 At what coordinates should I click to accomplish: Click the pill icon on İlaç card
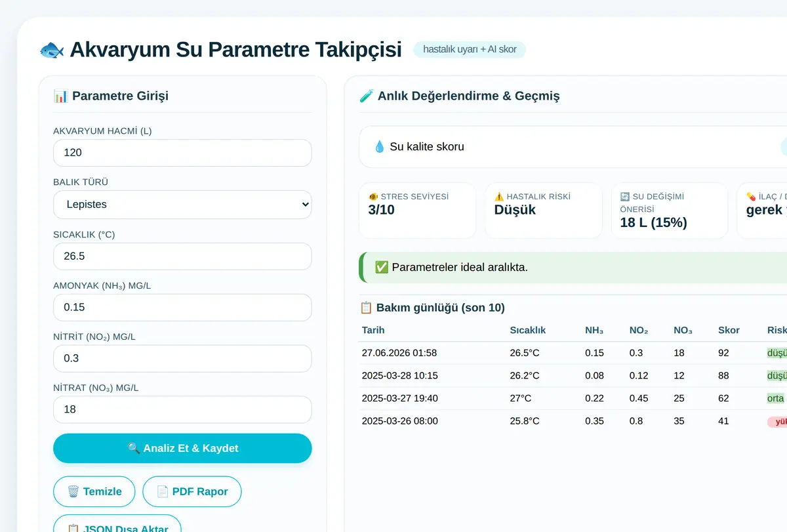point(751,196)
